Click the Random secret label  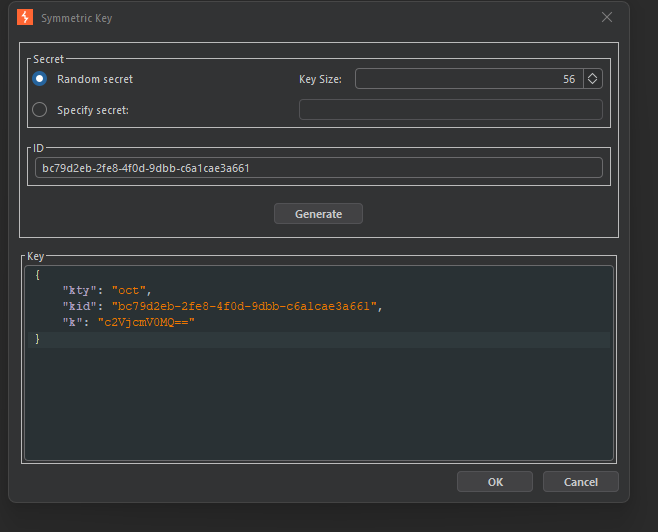pyautogui.click(x=95, y=79)
